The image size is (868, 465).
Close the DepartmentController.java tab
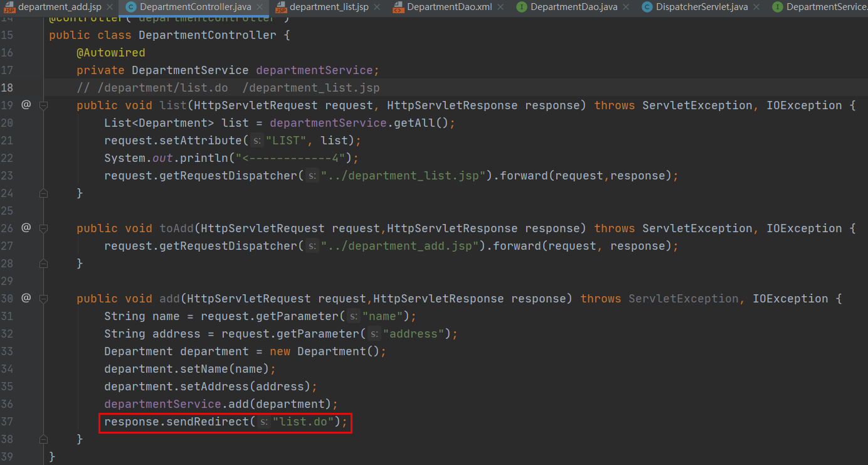(x=261, y=8)
